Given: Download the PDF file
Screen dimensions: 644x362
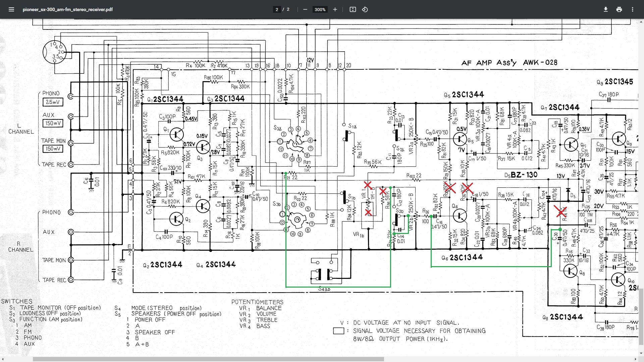Looking at the screenshot, I should (x=605, y=9).
